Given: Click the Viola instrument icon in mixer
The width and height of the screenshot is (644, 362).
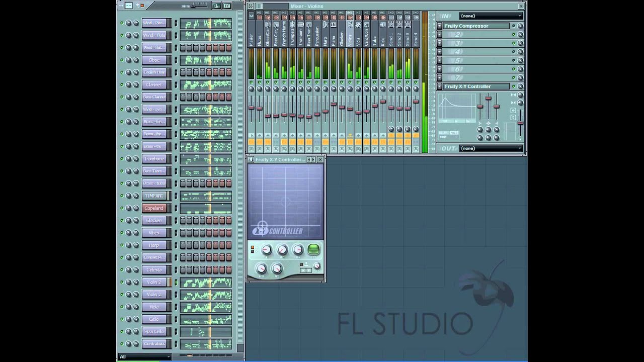Looking at the screenshot, I should [x=358, y=24].
